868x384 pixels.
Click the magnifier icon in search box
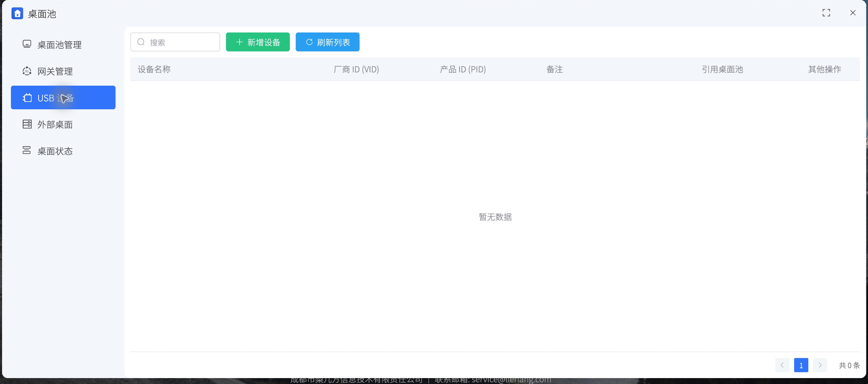click(x=141, y=42)
